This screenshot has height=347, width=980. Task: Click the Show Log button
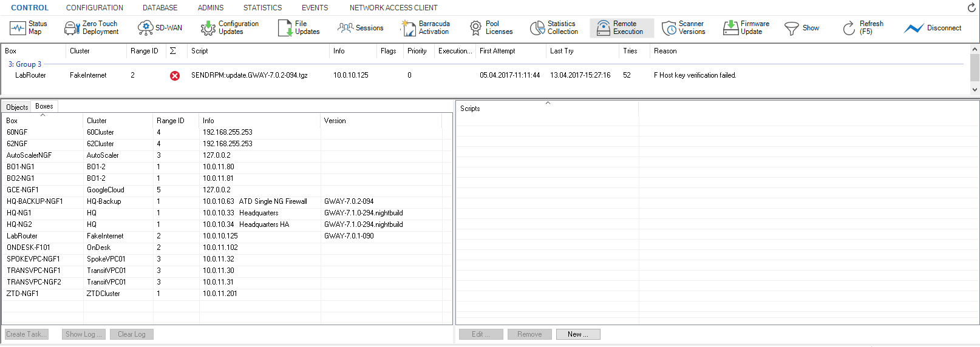[x=84, y=334]
